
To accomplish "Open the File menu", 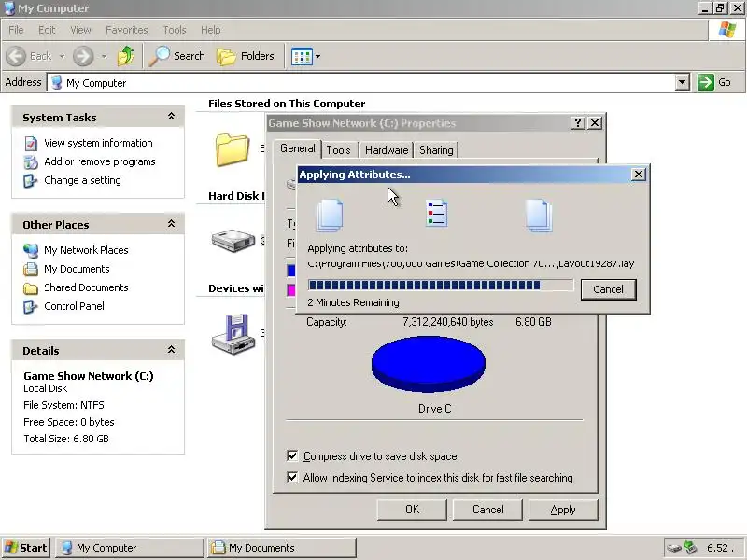I will [16, 30].
